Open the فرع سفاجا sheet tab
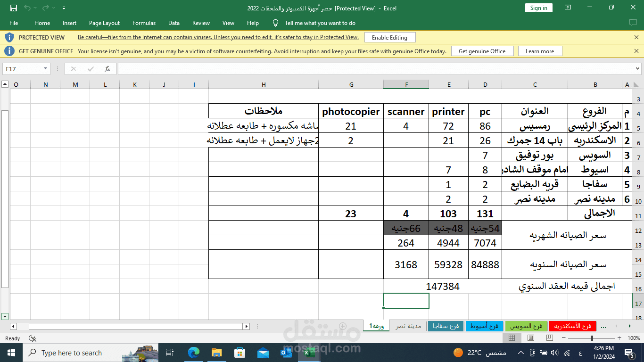Screen dimensions: 644x362 click(x=446, y=326)
